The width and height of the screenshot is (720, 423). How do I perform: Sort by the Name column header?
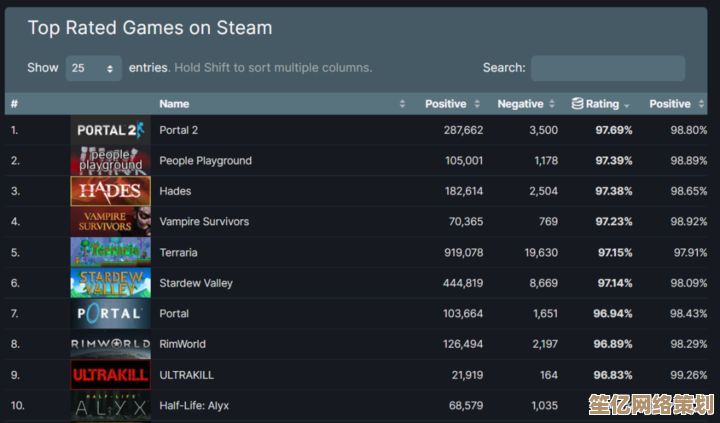pyautogui.click(x=174, y=104)
